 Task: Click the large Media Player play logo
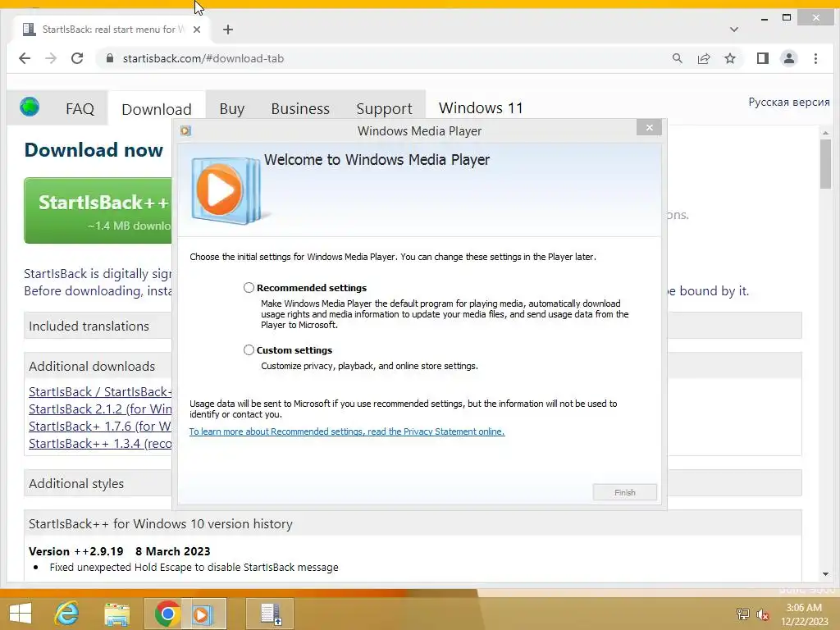pos(226,190)
